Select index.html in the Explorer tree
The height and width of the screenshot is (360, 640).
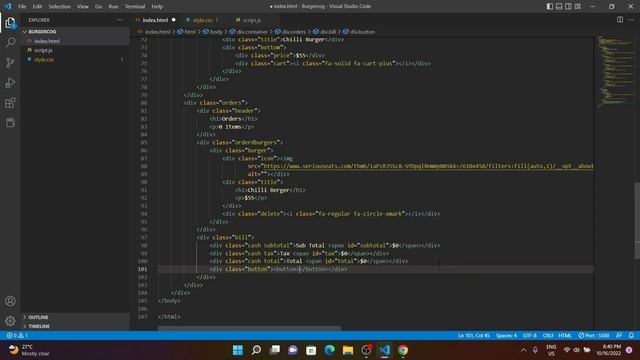pos(75,41)
